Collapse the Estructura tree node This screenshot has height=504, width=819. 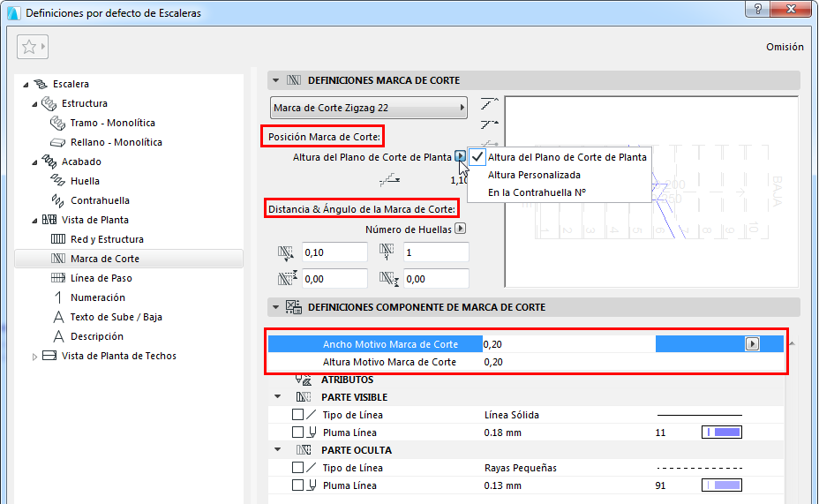pos(34,104)
